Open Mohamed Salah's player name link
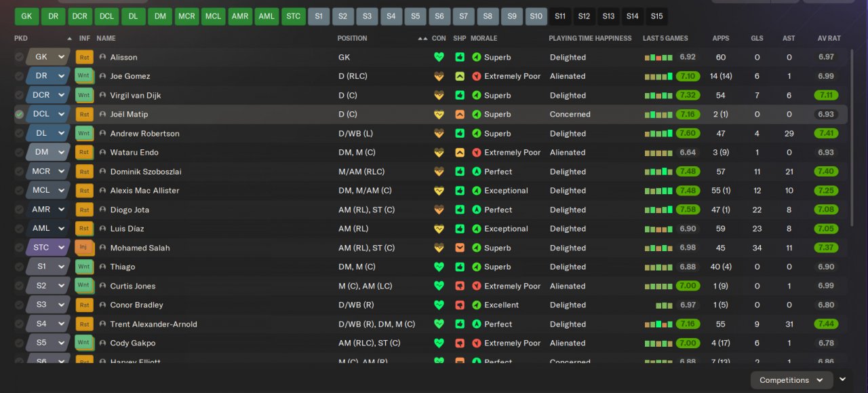 pyautogui.click(x=140, y=248)
